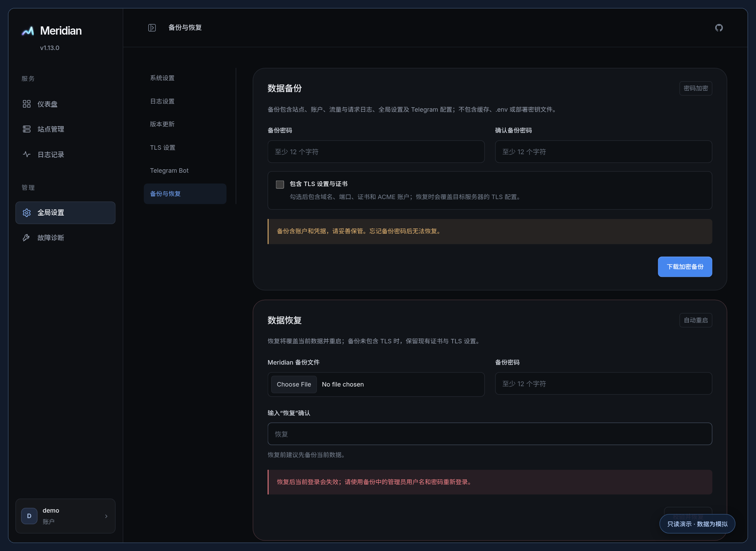Go to 仪表盘 in sidebar
756x551 pixels.
(x=65, y=104)
